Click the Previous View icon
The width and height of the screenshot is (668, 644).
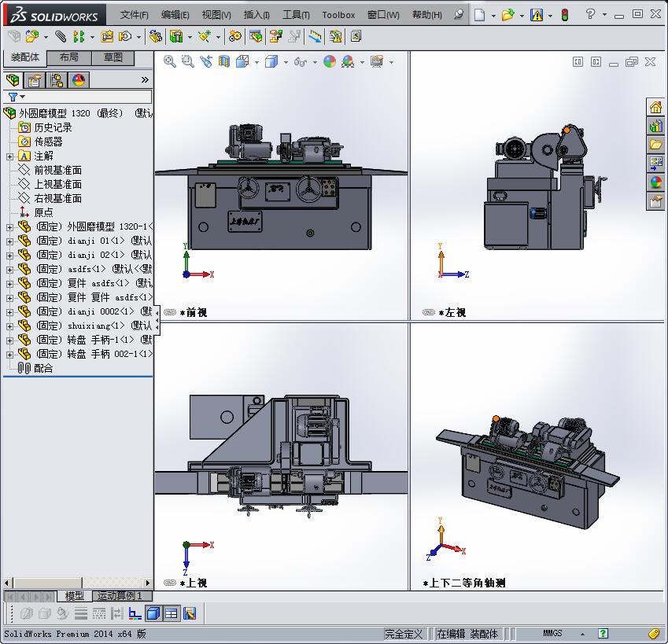(206, 61)
